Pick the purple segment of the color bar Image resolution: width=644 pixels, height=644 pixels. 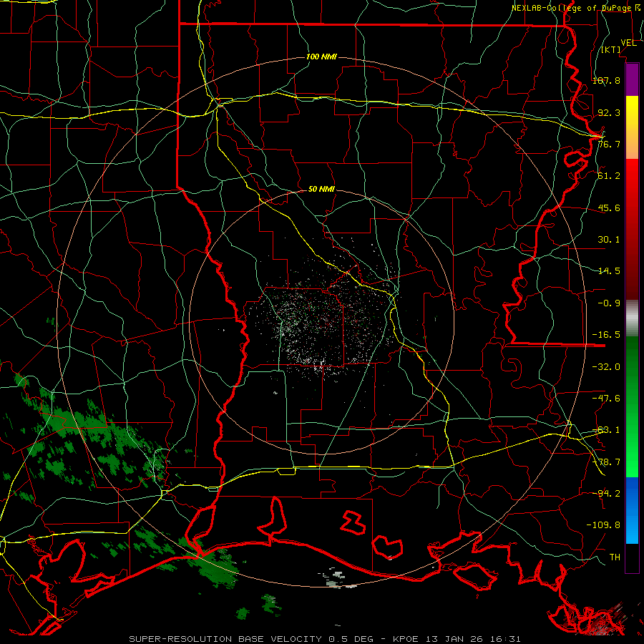(x=632, y=79)
